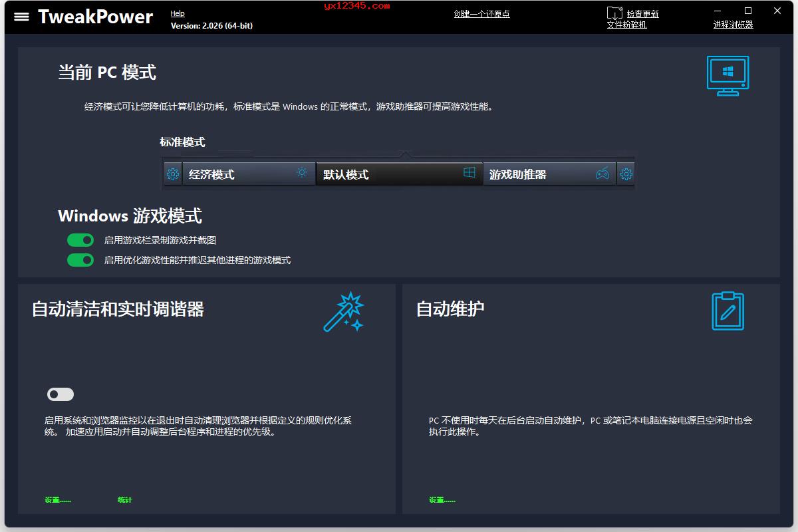Click the clipboard icon in 自动维护 panel
Screen dimensions: 798x532
pyautogui.click(x=727, y=311)
